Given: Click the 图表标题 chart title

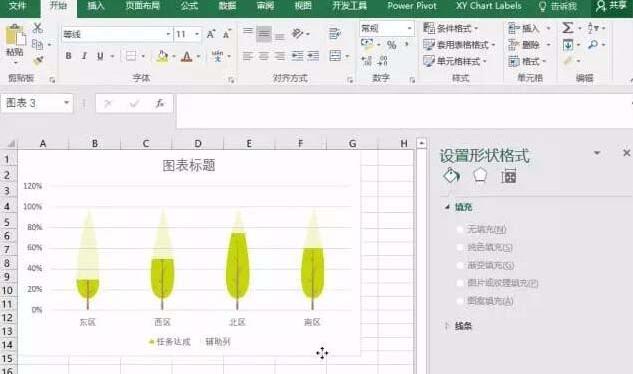Looking at the screenshot, I should coord(189,165).
